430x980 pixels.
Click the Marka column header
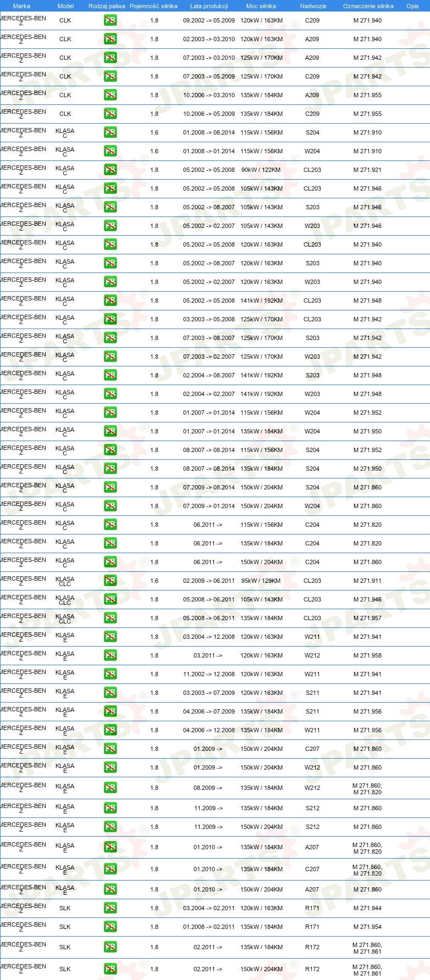click(x=21, y=6)
